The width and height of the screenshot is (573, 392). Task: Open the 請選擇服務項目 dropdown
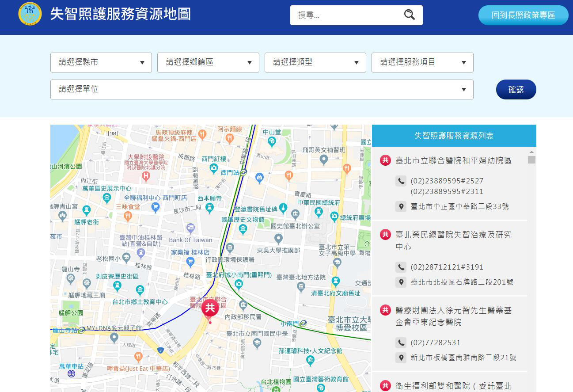click(x=422, y=62)
